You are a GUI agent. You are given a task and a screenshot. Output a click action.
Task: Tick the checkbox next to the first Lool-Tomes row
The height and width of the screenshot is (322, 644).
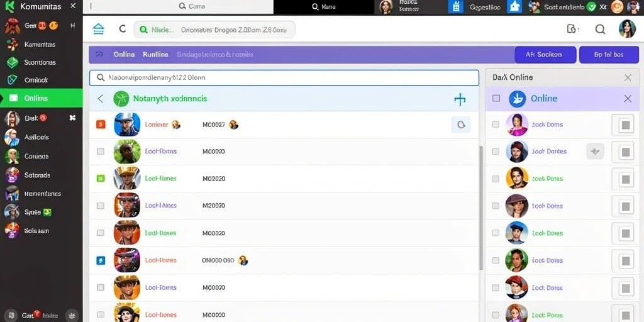click(x=100, y=152)
